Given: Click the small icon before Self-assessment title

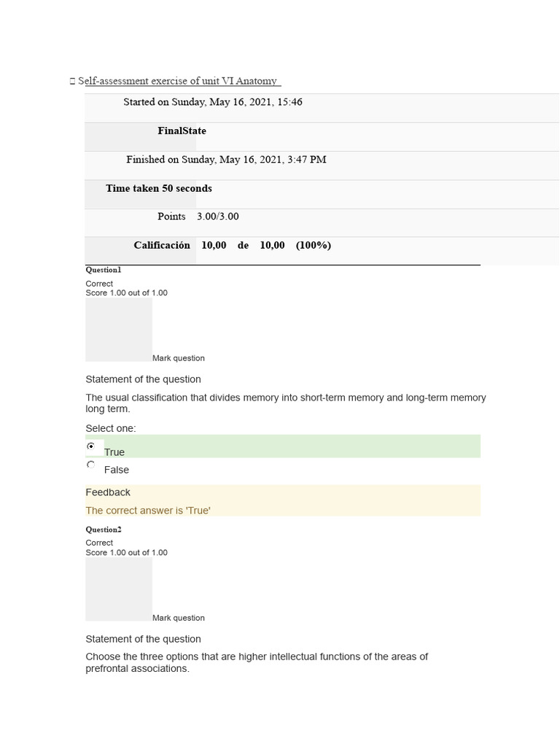Looking at the screenshot, I should coord(72,82).
